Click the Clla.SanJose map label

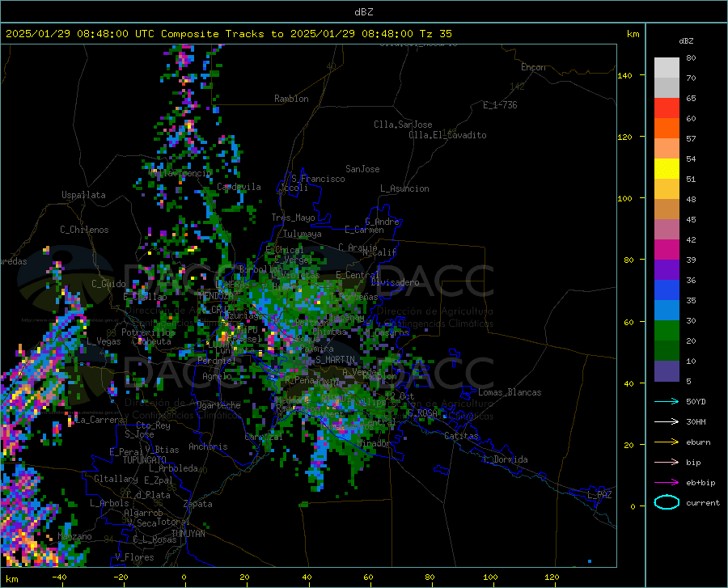(403, 125)
